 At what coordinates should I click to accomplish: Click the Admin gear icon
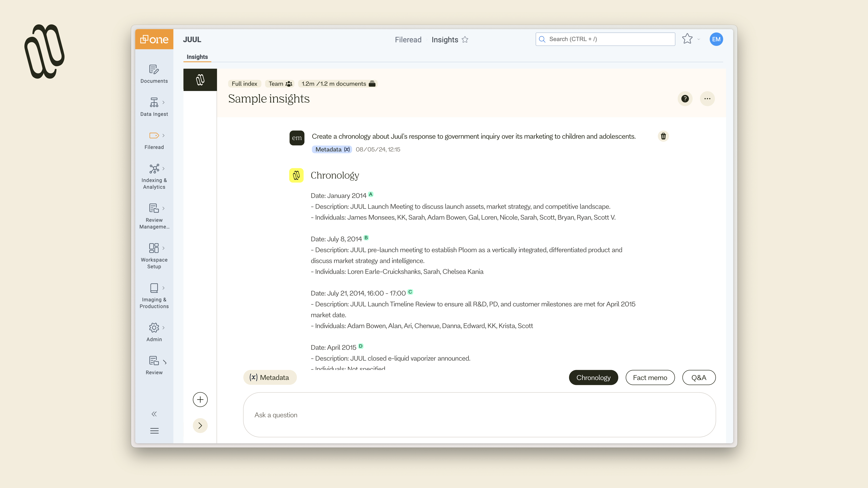pyautogui.click(x=154, y=328)
